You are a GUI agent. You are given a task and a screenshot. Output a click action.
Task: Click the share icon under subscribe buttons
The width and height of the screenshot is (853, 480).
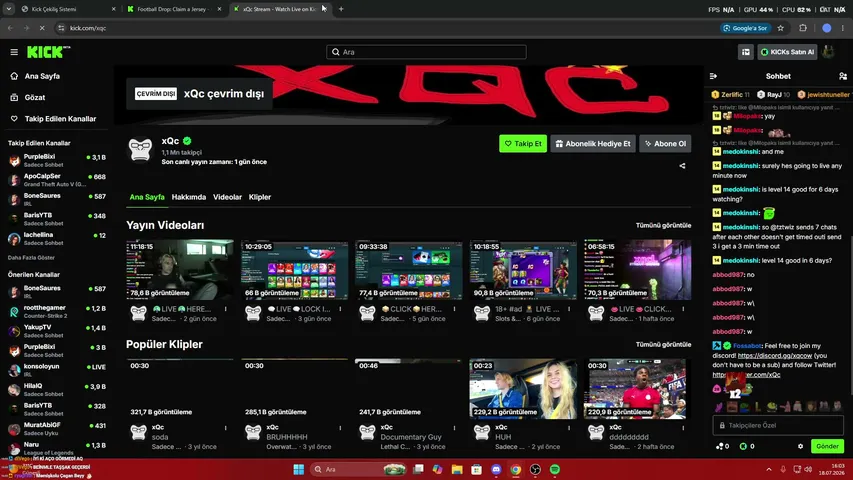point(682,166)
